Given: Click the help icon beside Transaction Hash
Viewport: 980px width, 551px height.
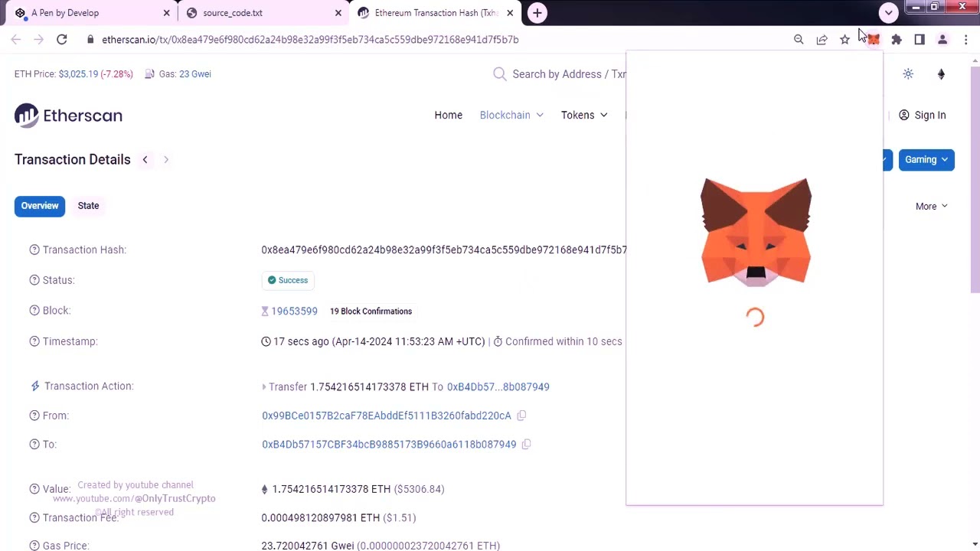Looking at the screenshot, I should 34,249.
